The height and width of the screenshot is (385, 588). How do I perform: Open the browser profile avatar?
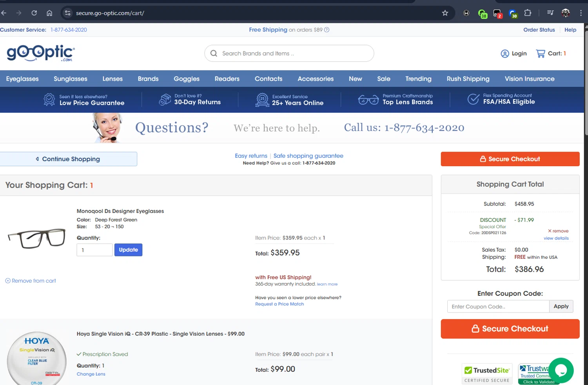[x=566, y=13]
